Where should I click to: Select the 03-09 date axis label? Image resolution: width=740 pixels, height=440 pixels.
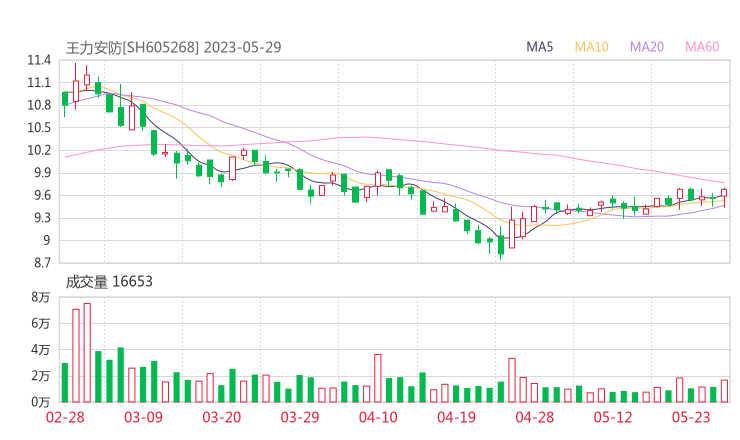coord(143,417)
